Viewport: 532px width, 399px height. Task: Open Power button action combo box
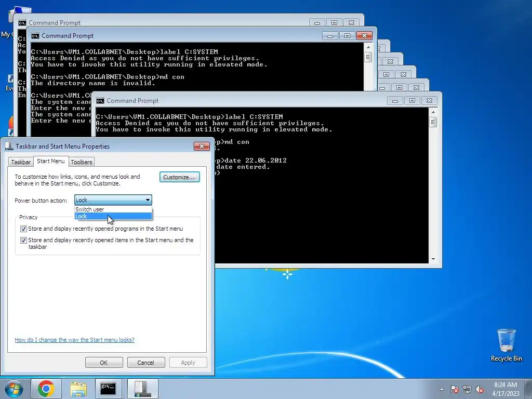(x=113, y=200)
